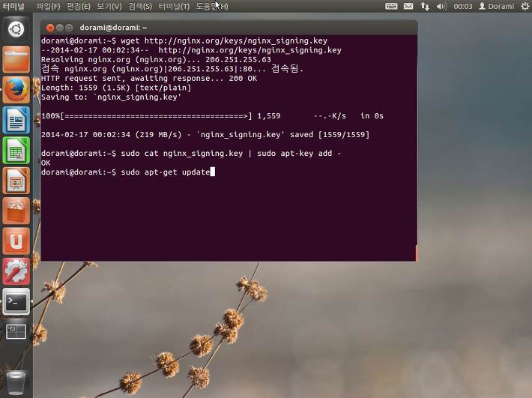
Task: Open LibreOffice Writer from launcher
Action: point(16,120)
